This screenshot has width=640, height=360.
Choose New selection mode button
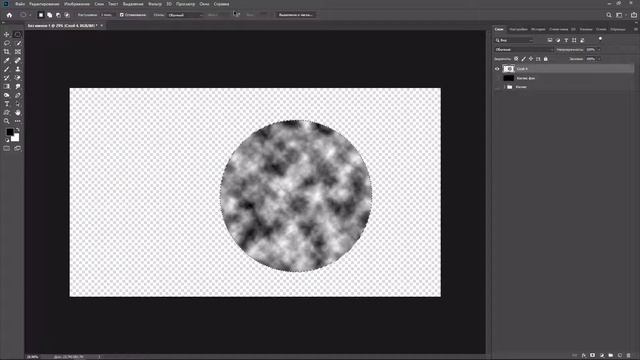coord(40,15)
